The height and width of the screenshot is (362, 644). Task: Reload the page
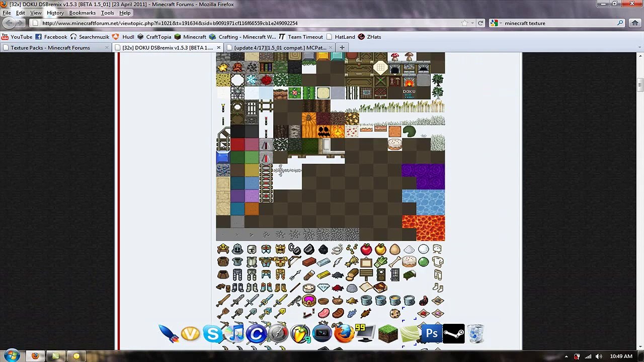coord(480,23)
